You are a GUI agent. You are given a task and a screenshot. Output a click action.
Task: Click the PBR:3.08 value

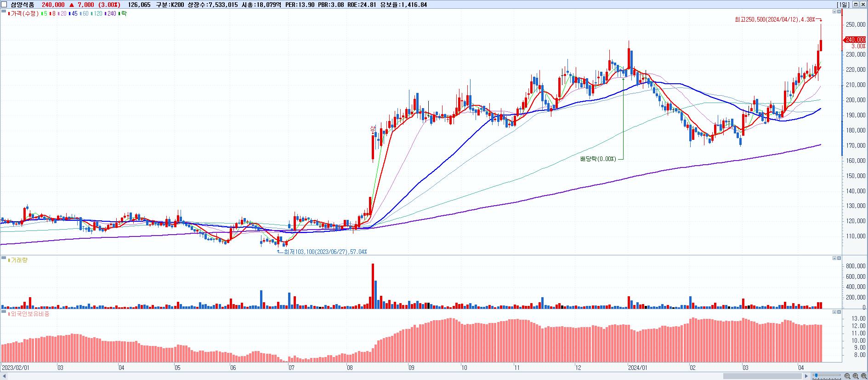coord(331,5)
